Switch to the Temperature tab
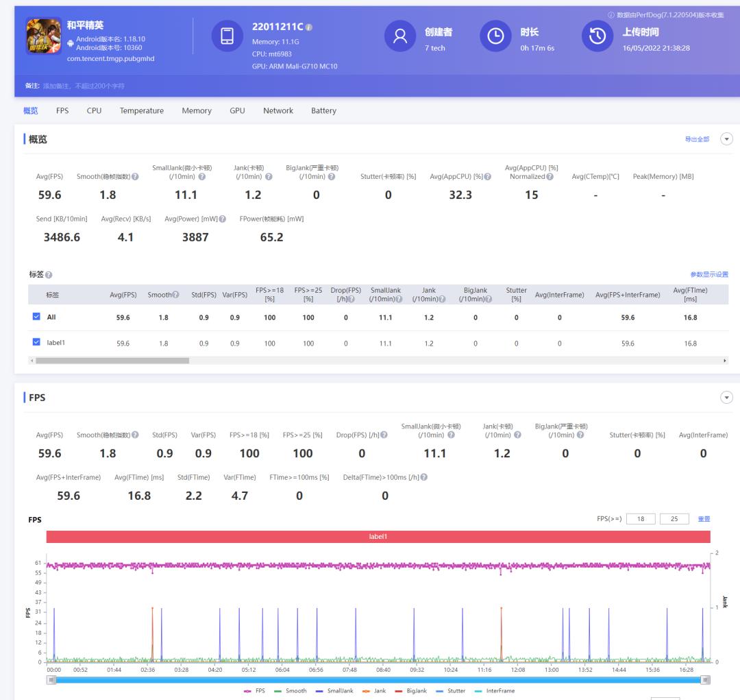740x700 pixels. pos(141,110)
